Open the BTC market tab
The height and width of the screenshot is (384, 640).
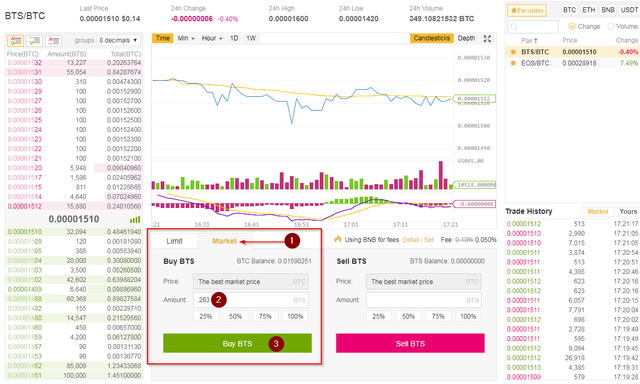[x=569, y=10]
